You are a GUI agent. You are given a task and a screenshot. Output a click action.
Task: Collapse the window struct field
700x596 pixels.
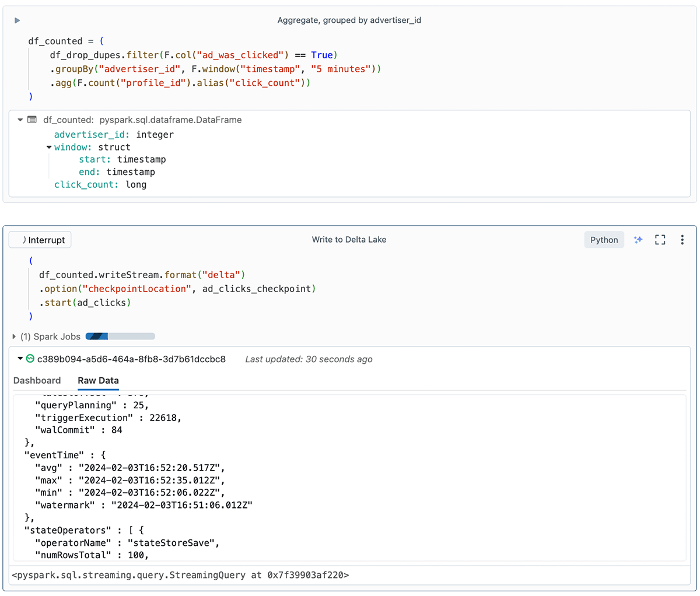point(49,148)
